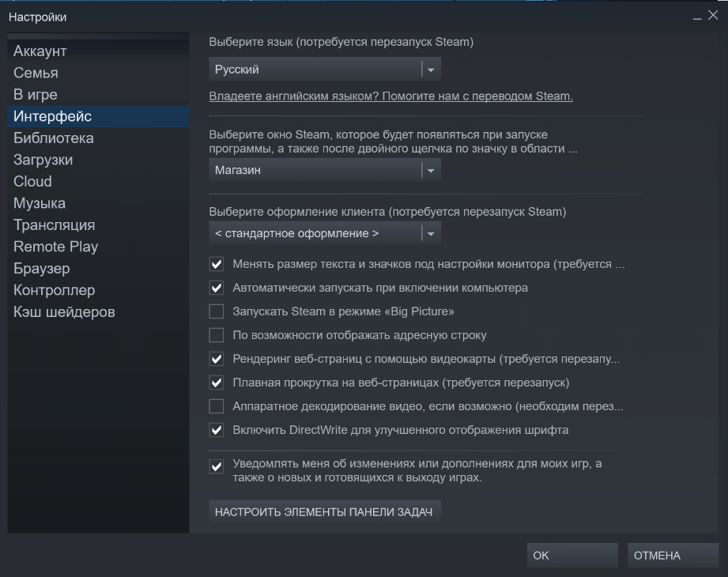Open the startup window dropdown showing Магазин
The width and height of the screenshot is (728, 577).
[325, 171]
